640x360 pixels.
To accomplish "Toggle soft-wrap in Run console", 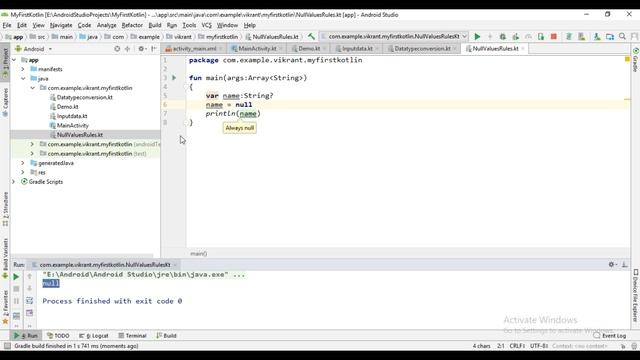I will click(x=29, y=301).
